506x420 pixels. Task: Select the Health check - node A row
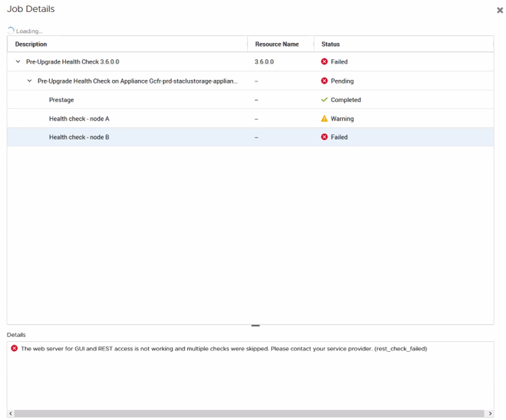(x=155, y=118)
